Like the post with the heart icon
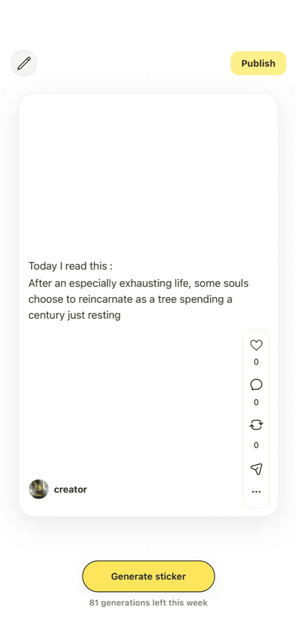The width and height of the screenshot is (297, 644). pos(256,345)
